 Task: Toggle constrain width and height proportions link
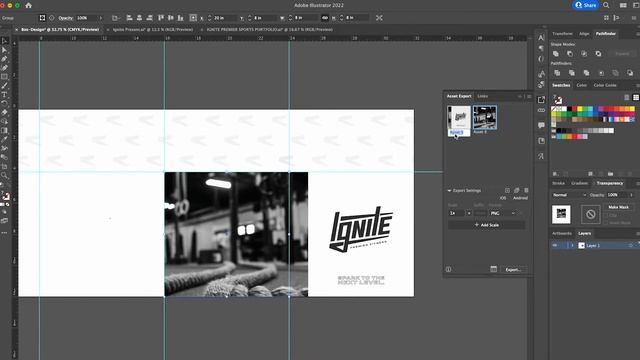(x=325, y=18)
